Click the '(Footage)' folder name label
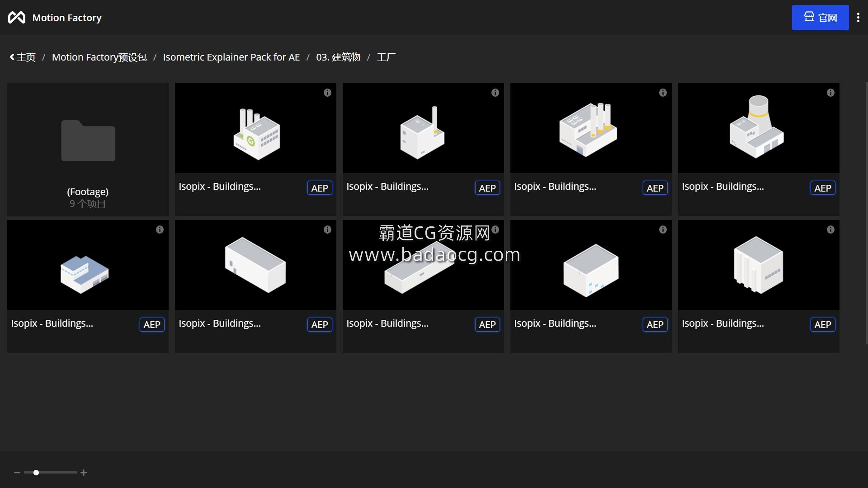 click(x=88, y=192)
